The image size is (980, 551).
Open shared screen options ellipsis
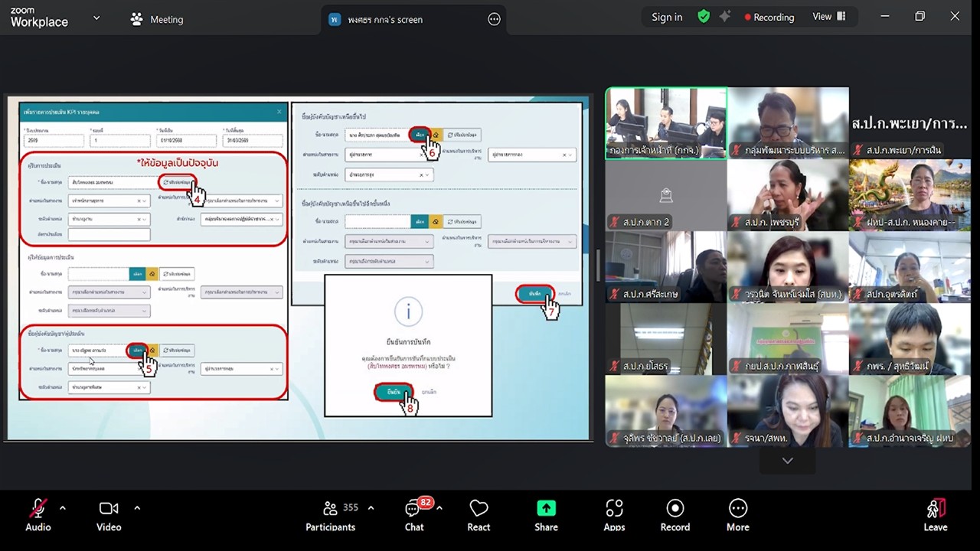coord(495,20)
